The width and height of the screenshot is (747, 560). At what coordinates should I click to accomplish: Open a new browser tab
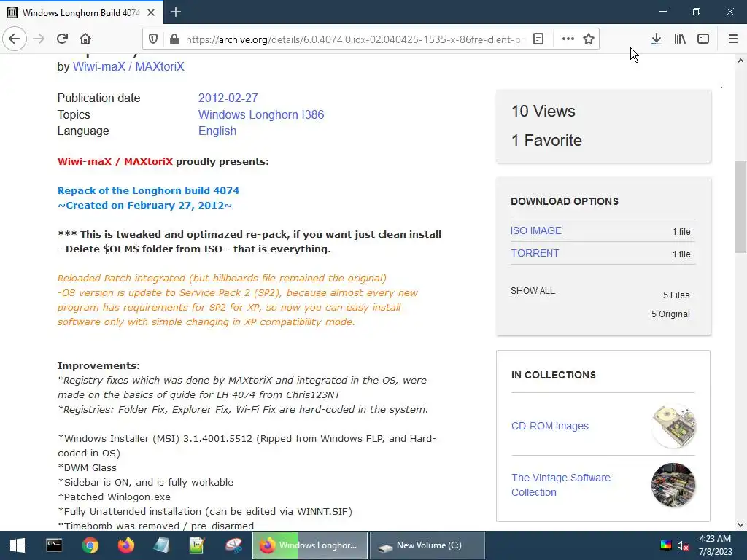pyautogui.click(x=176, y=12)
